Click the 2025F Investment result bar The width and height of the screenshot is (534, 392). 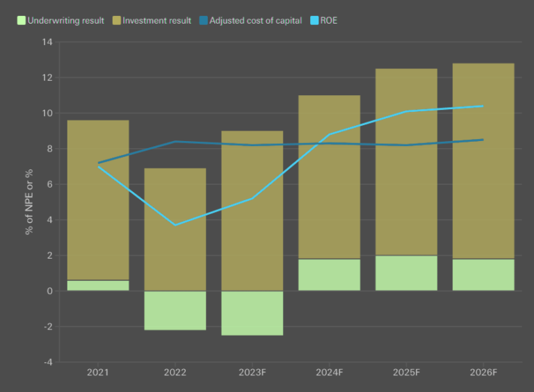(407, 161)
